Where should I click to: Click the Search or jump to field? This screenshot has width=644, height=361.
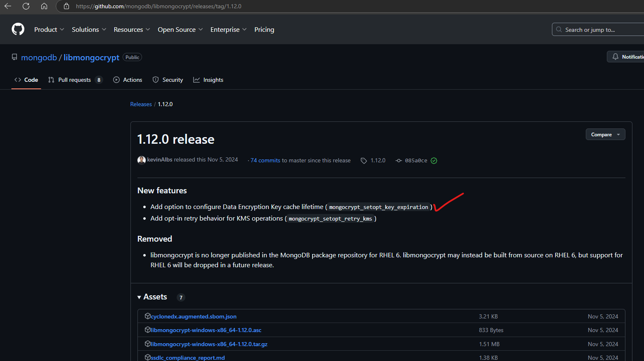coord(599,30)
